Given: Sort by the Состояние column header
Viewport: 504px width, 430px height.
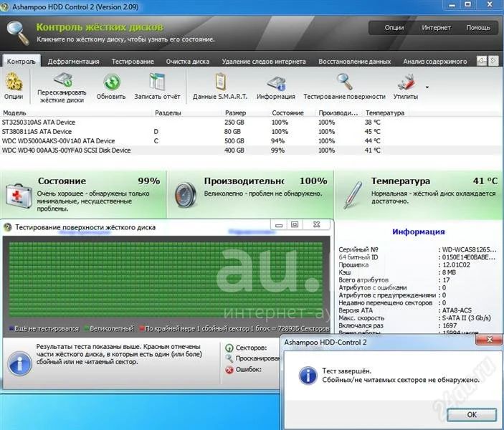Looking at the screenshot, I should tap(287, 113).
